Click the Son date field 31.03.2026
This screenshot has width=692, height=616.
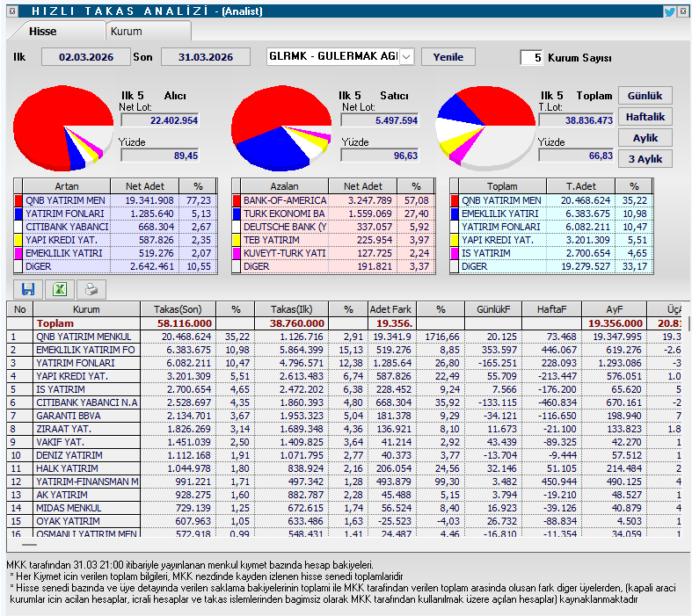tap(206, 57)
